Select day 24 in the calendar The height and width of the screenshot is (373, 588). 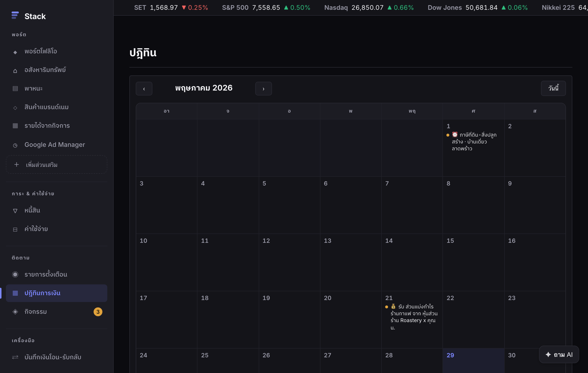click(167, 361)
